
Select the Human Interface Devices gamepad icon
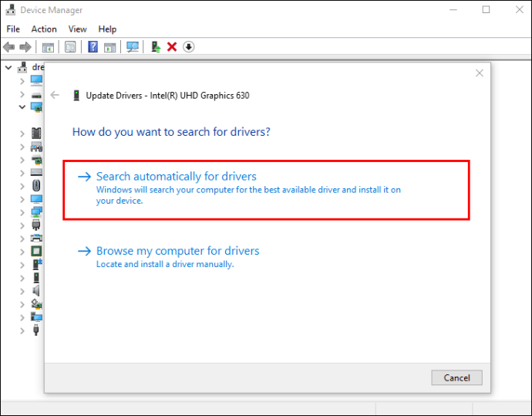[36, 147]
